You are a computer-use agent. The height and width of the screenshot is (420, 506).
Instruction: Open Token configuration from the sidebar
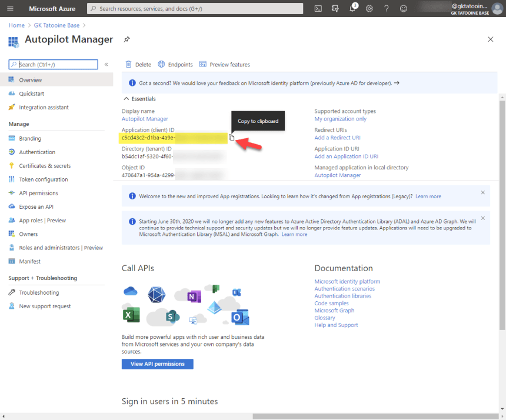point(44,179)
